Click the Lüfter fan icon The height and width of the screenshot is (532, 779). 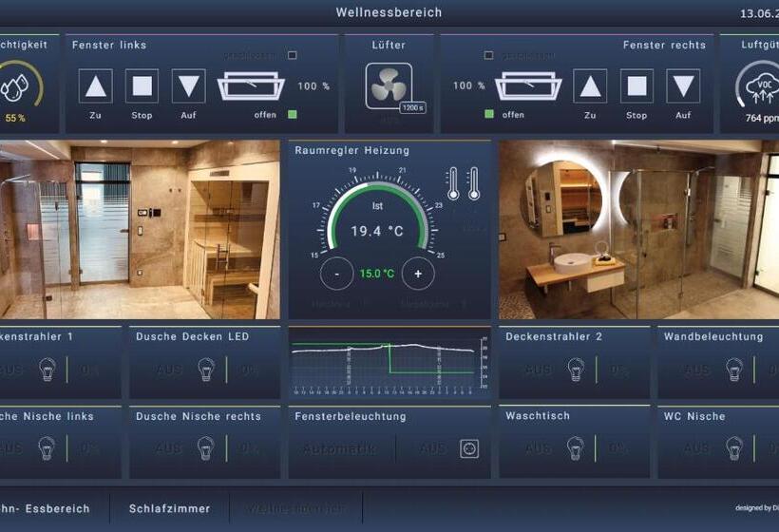389,86
